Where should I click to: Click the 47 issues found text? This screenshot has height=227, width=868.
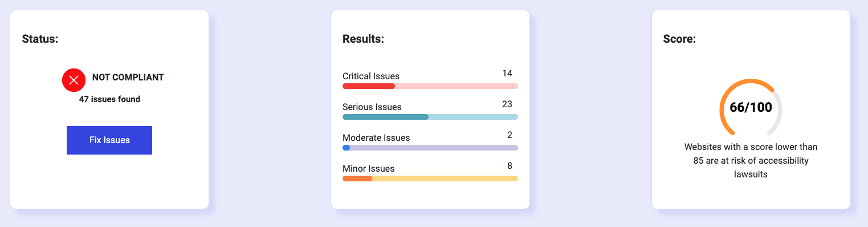109,99
